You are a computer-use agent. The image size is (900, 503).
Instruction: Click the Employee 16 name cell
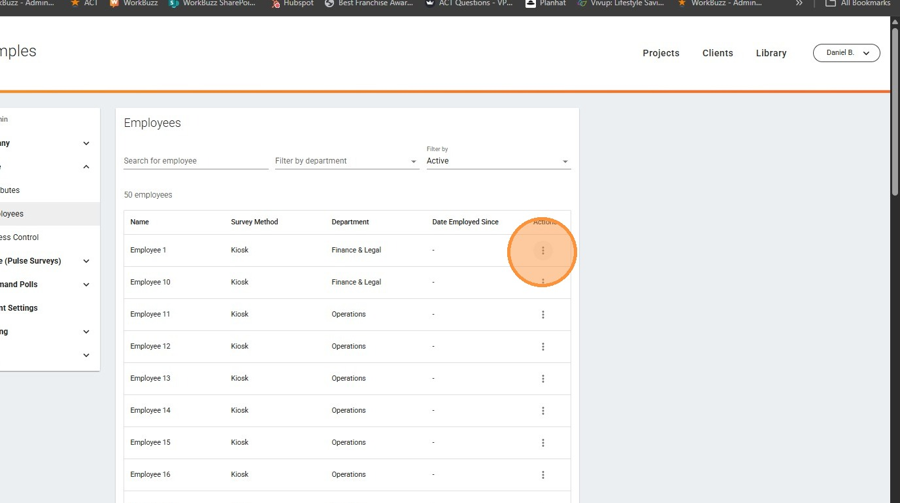[150, 475]
